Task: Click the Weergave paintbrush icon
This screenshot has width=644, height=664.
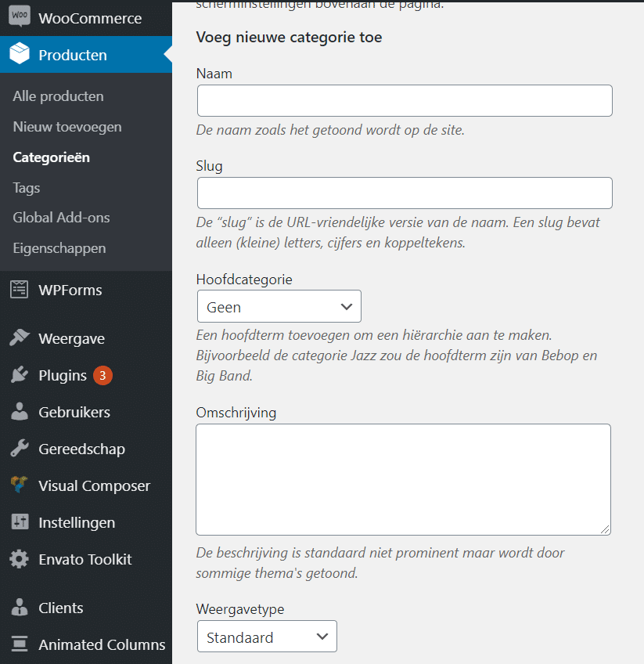Action: [20, 337]
